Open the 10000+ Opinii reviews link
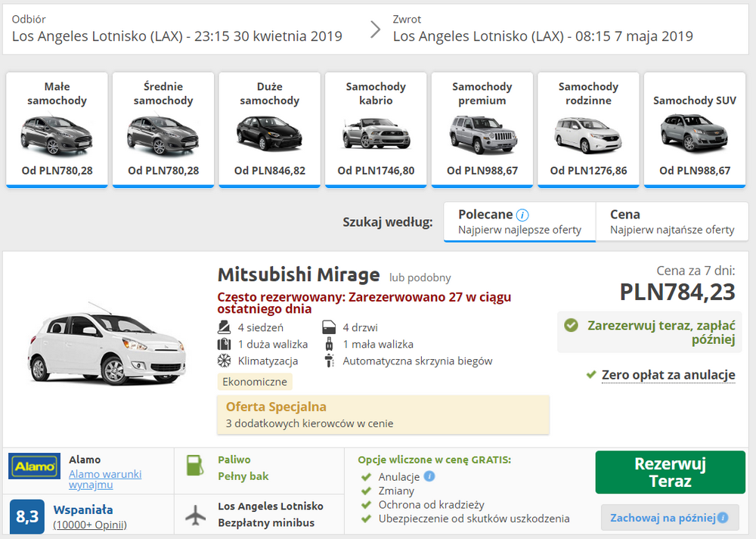Screen dimensions: 756x539 (x=90, y=525)
